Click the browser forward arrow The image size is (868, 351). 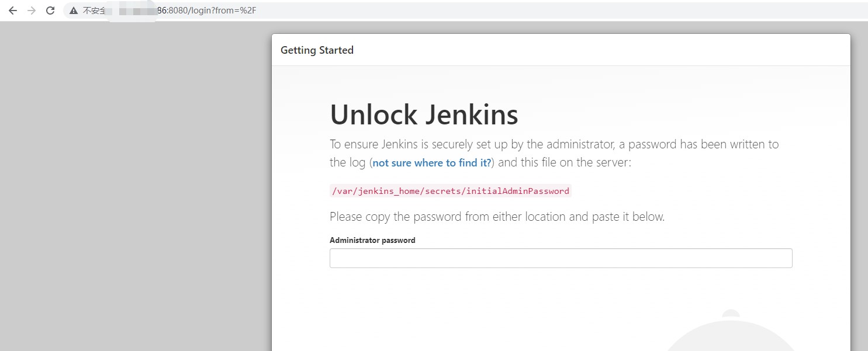pyautogui.click(x=32, y=11)
